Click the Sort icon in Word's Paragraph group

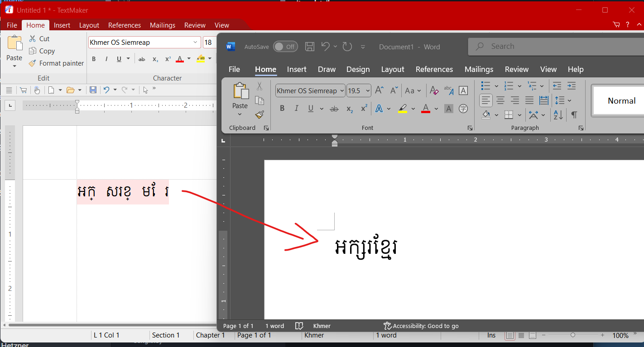[x=558, y=115]
